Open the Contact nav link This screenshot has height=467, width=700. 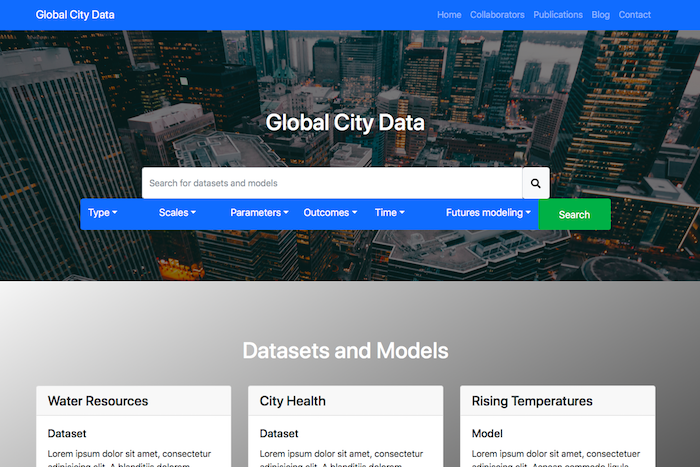coord(634,15)
